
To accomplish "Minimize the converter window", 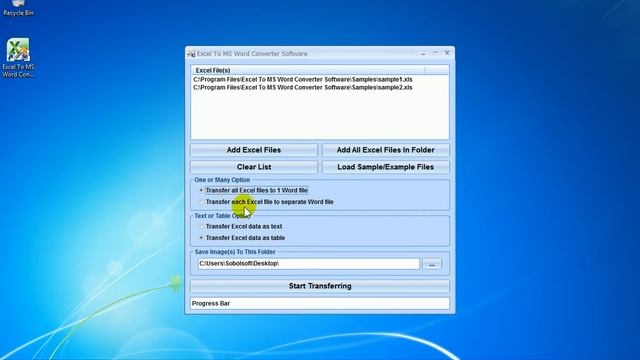I will point(423,53).
